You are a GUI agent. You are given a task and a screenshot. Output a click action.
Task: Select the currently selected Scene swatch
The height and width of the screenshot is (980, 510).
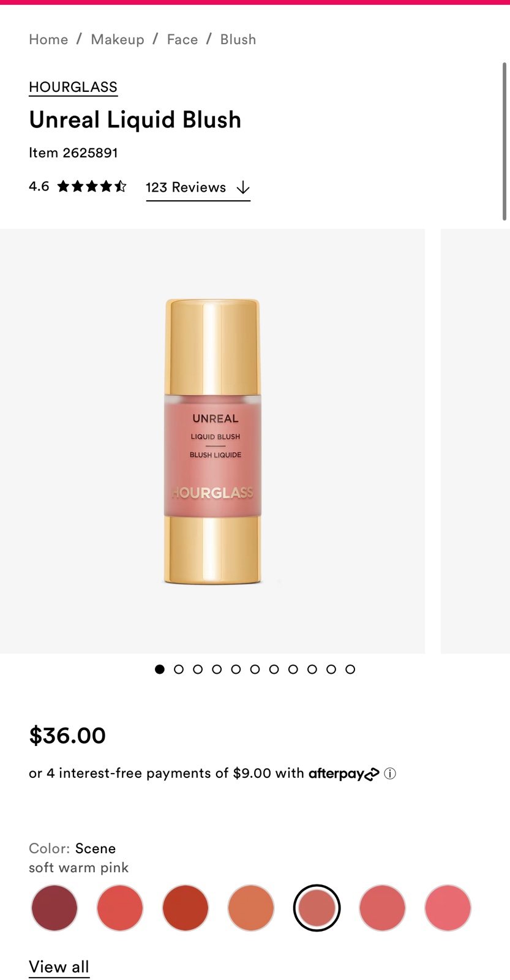click(x=317, y=908)
